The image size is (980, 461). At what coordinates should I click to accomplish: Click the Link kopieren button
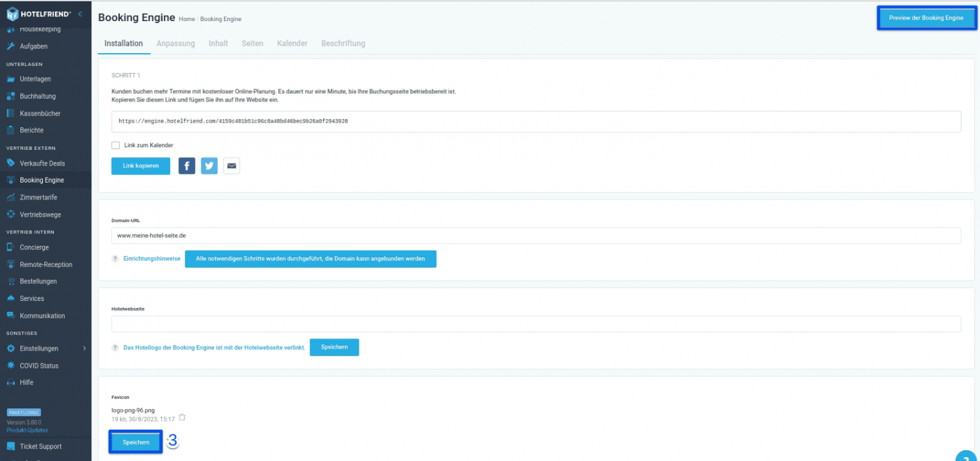click(x=141, y=165)
